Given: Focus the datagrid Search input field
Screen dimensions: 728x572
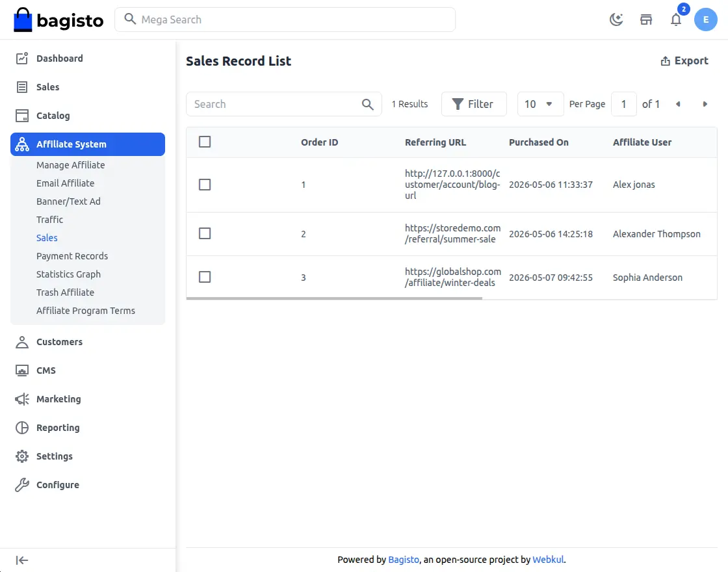Looking at the screenshot, I should point(283,104).
